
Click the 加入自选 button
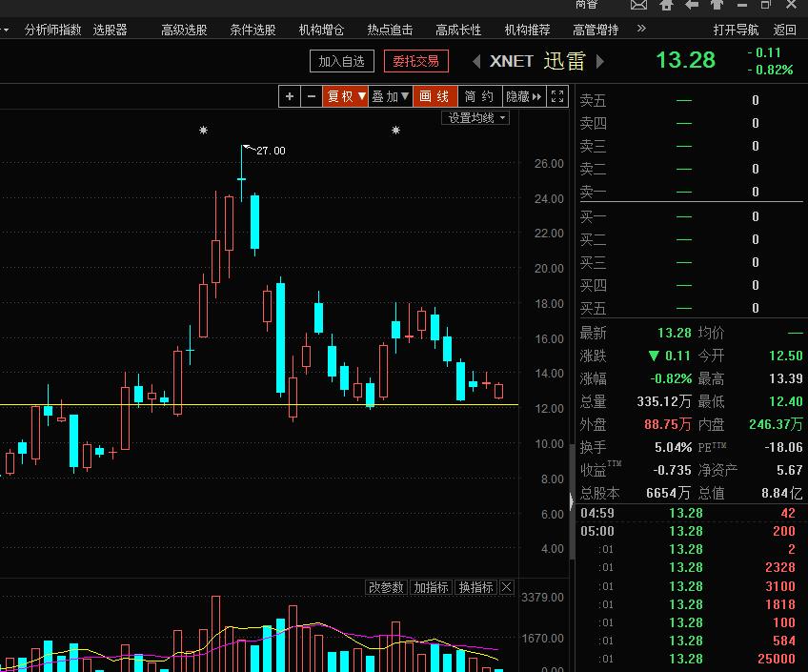tap(341, 61)
